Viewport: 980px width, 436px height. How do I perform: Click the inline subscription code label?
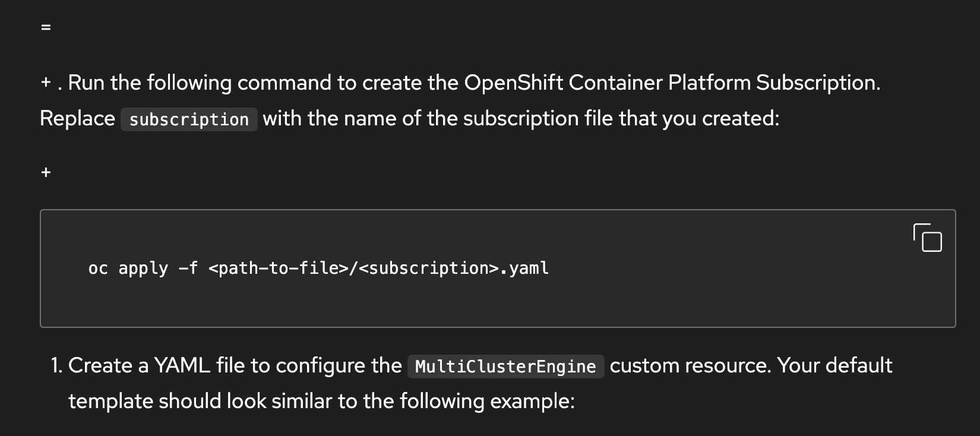pos(189,119)
